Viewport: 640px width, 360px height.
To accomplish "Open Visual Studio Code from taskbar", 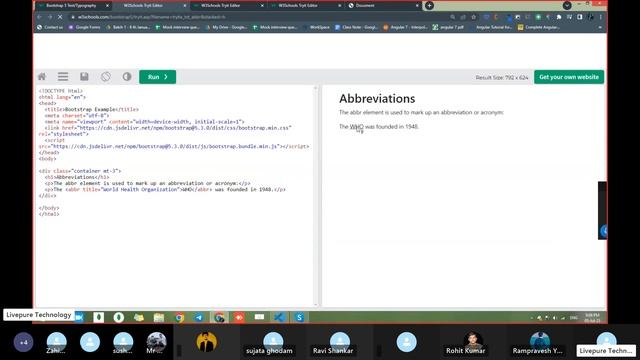I will coord(280,317).
